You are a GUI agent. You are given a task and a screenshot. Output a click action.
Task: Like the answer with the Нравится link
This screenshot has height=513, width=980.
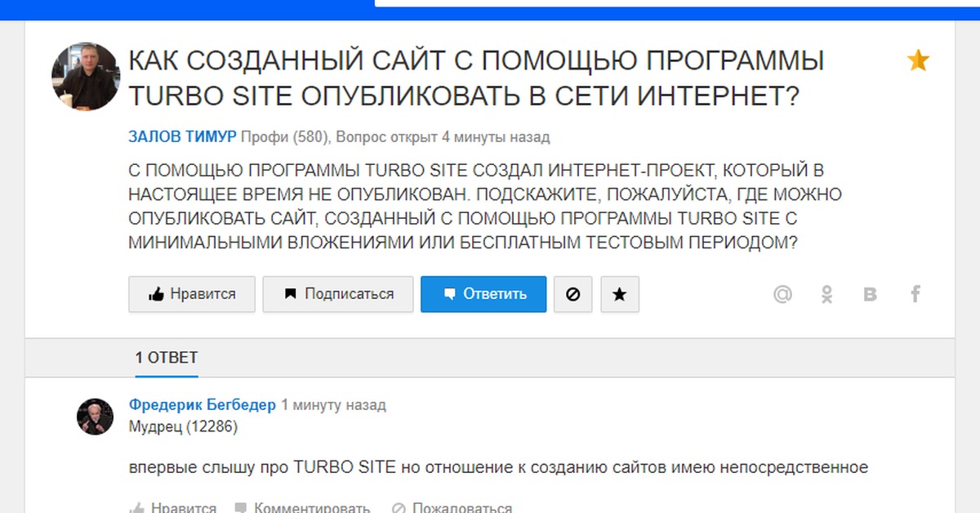[173, 508]
